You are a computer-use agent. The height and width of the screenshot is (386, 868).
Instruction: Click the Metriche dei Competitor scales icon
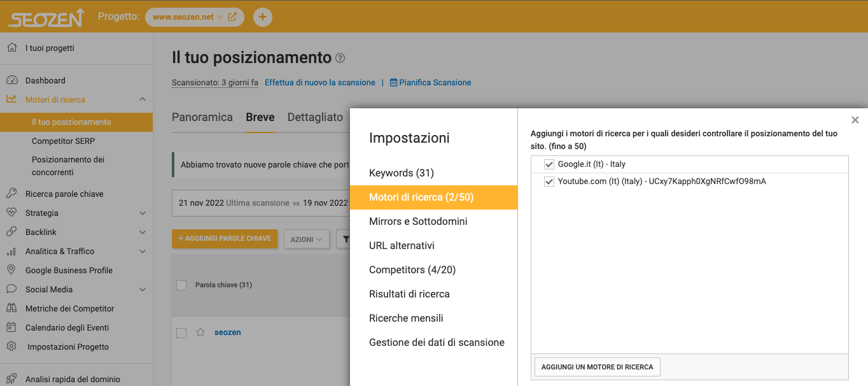point(11,308)
